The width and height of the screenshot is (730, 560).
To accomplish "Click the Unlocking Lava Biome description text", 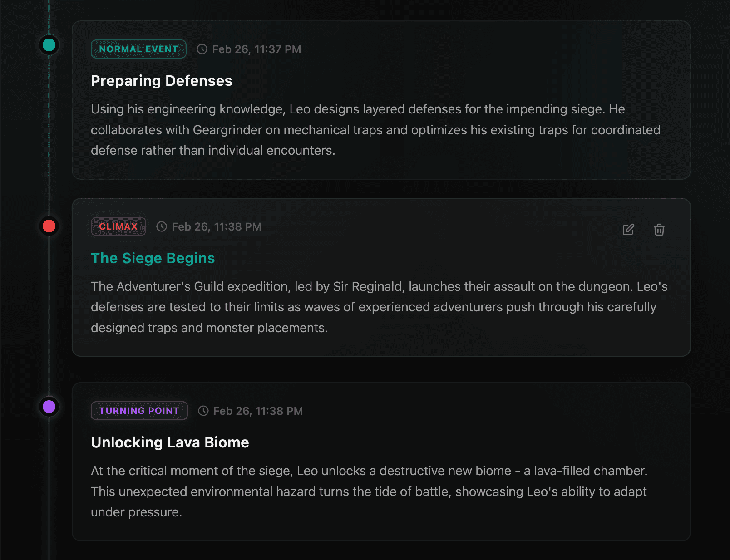I will click(369, 491).
